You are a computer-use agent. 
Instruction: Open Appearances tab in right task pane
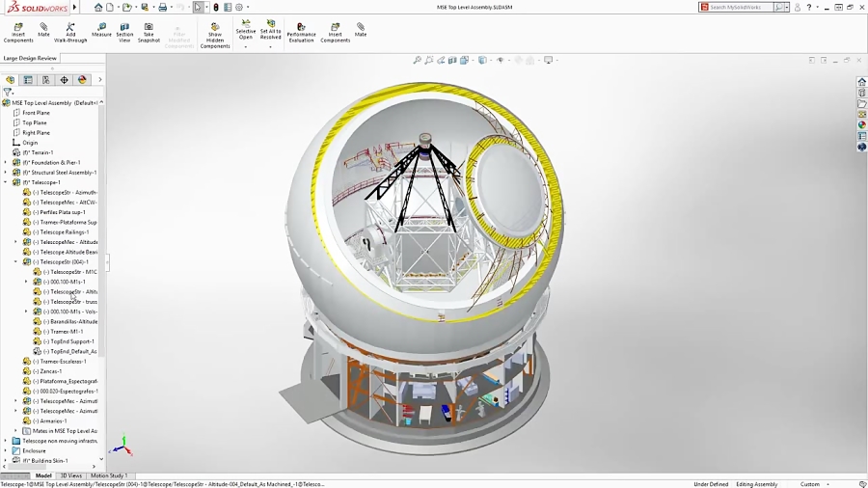(x=862, y=124)
